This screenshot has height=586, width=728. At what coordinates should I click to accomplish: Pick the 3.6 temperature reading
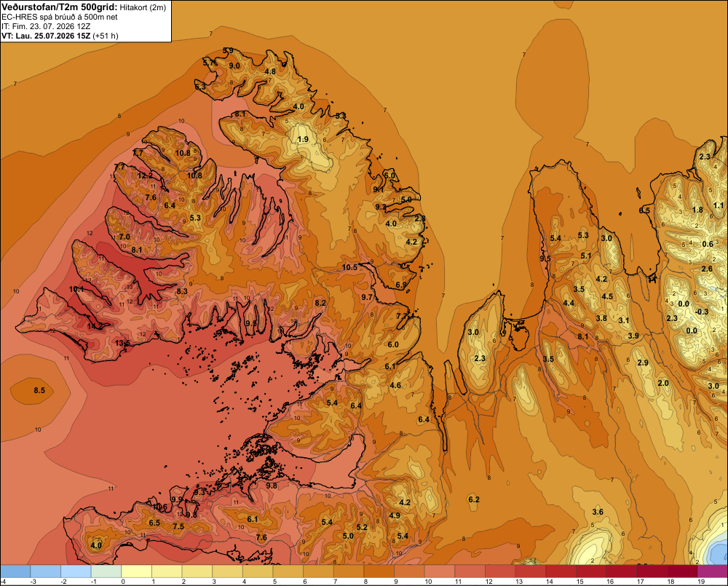pos(598,512)
